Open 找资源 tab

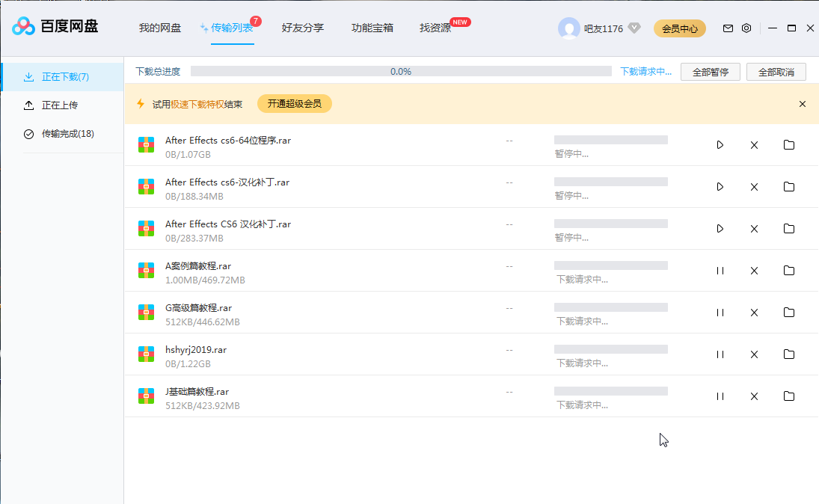(x=435, y=28)
